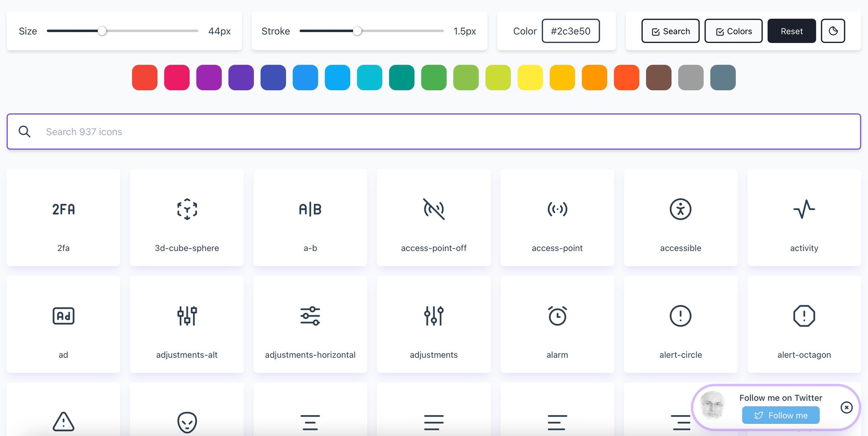Click the #2c3e50 color input box
Image resolution: width=868 pixels, height=436 pixels.
click(571, 31)
